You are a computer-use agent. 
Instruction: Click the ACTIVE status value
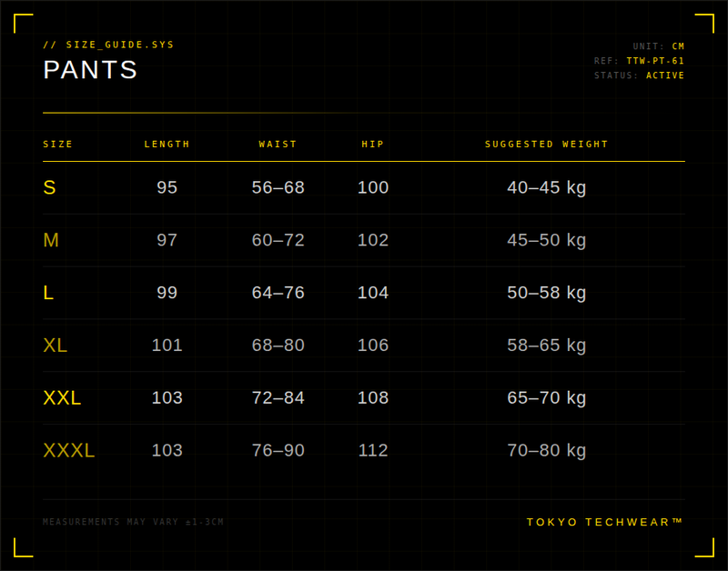pos(665,75)
